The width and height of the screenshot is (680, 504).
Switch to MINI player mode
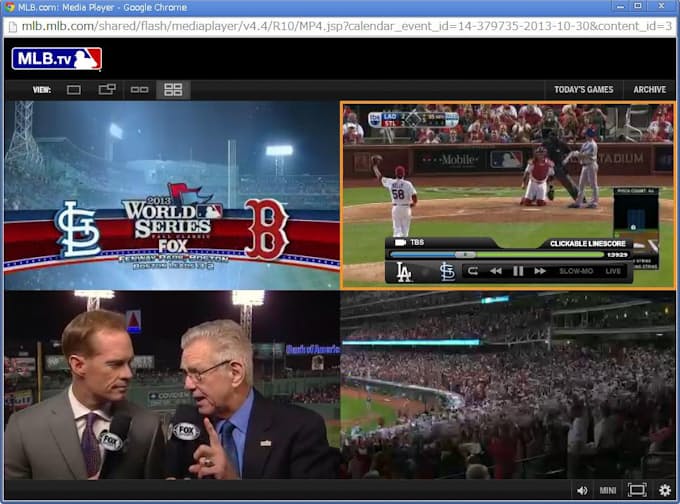click(x=608, y=490)
